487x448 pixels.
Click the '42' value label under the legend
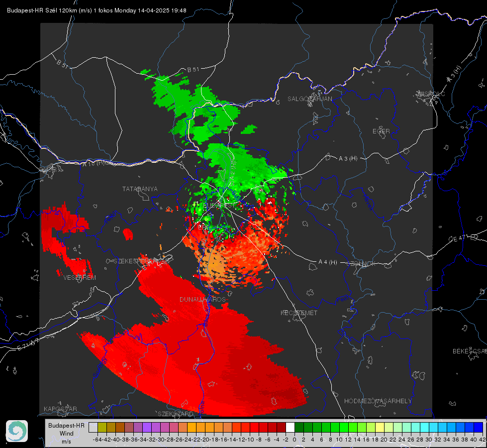point(483,440)
